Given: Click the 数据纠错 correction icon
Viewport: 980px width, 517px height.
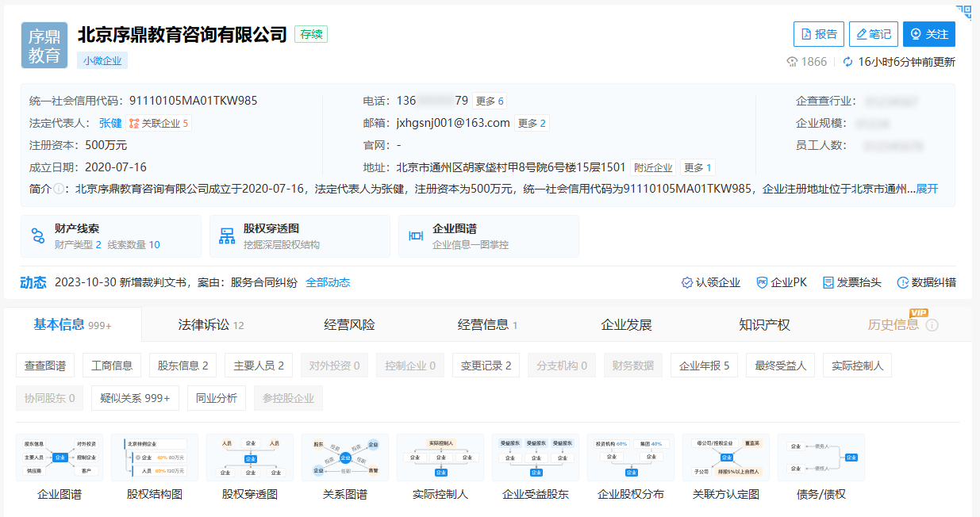Looking at the screenshot, I should [x=902, y=282].
